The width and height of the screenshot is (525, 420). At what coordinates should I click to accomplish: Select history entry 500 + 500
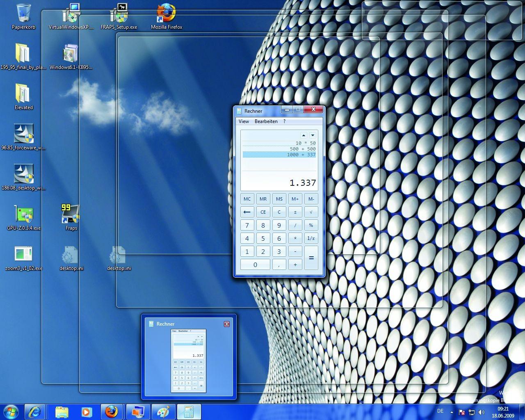point(279,149)
